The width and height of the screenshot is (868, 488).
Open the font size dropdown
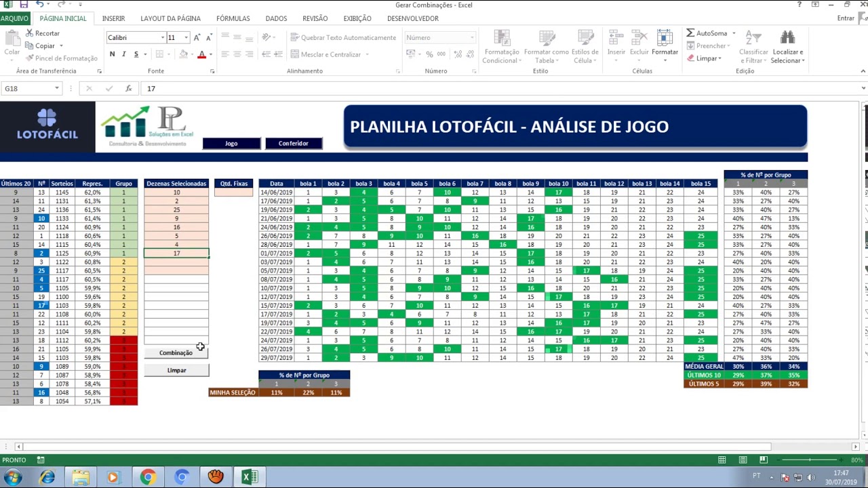(186, 38)
